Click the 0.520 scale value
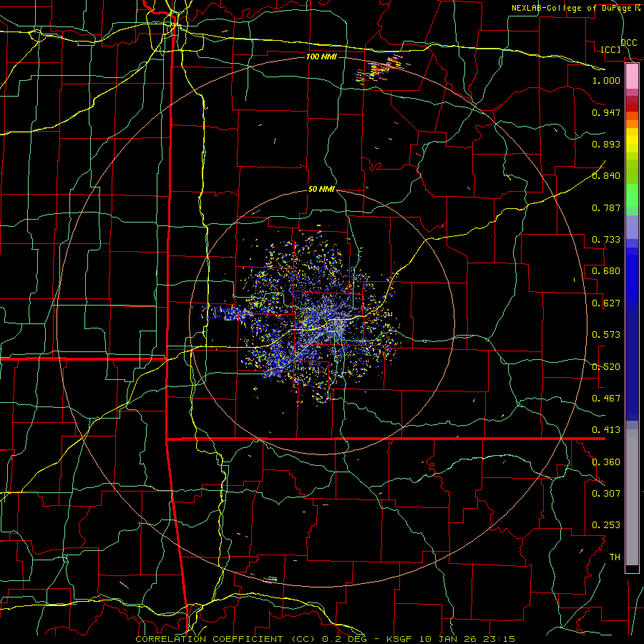Viewport: 644px width, 644px height. (606, 367)
